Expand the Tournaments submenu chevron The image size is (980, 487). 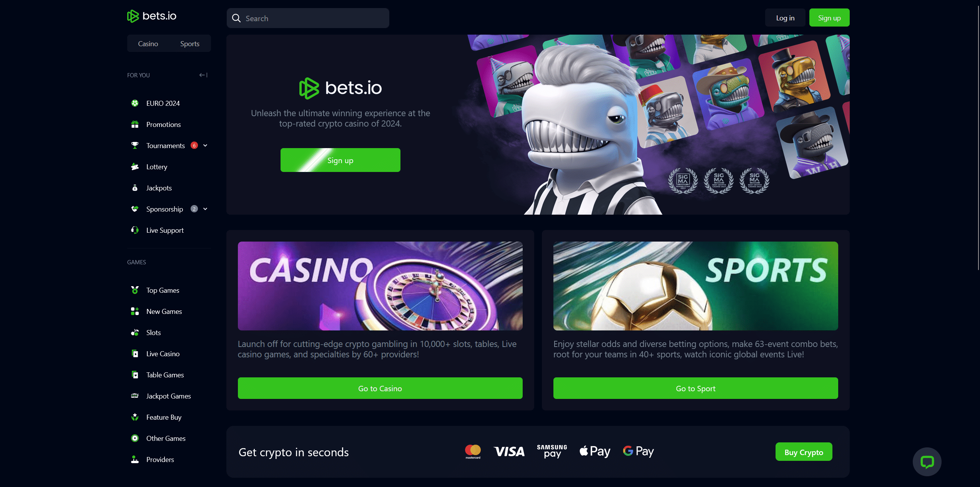tap(205, 145)
